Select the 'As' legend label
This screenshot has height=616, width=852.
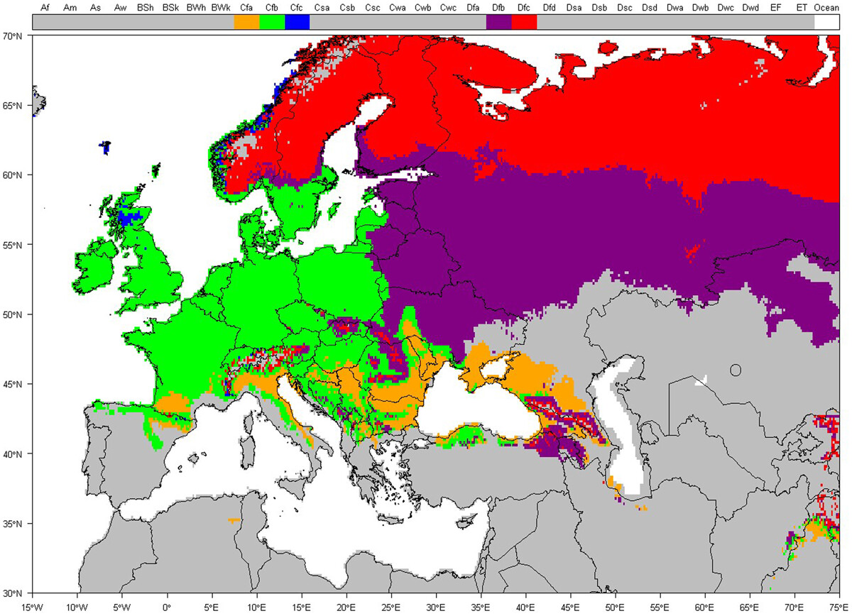95,8
